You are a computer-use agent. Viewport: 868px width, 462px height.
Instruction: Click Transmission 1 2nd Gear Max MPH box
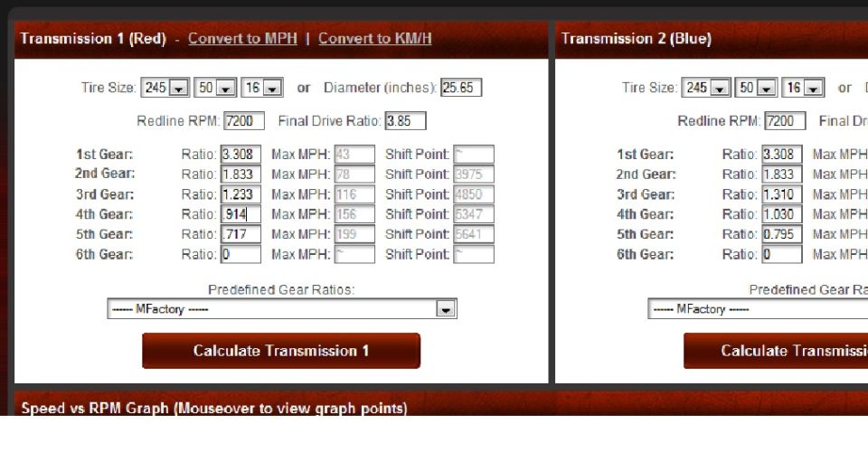coord(354,174)
